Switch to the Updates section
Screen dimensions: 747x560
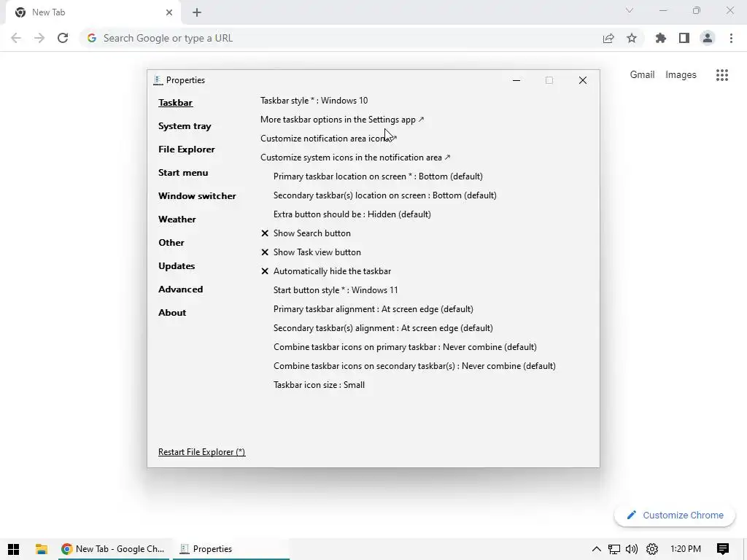177,266
